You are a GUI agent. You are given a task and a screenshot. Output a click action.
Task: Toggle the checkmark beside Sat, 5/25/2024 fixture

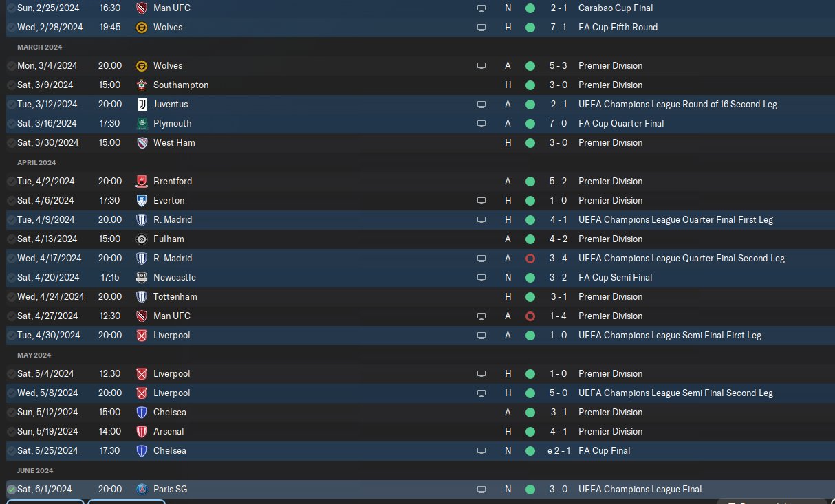click(12, 451)
